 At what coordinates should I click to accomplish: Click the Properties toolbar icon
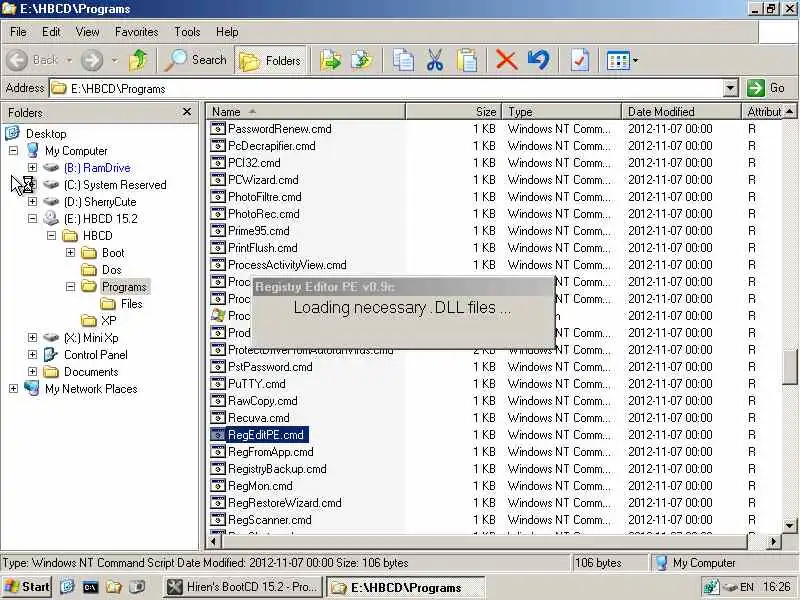580,60
